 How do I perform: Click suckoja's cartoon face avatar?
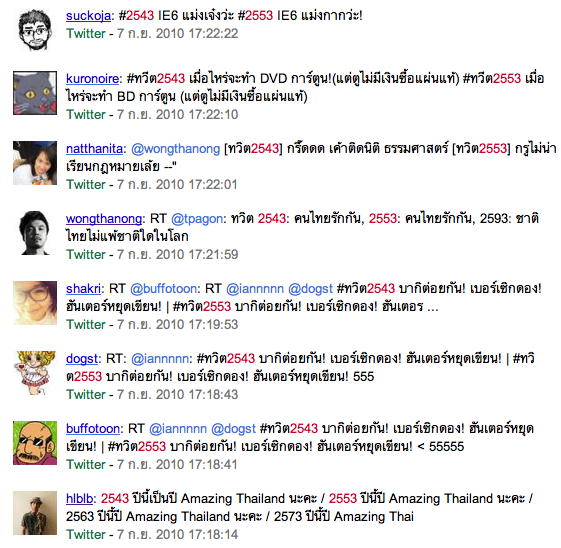(35, 30)
